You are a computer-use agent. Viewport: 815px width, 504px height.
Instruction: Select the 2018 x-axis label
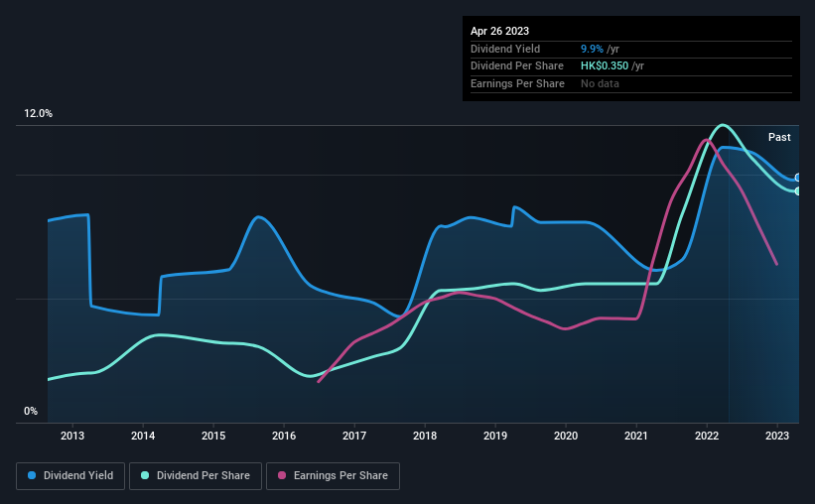click(x=425, y=436)
